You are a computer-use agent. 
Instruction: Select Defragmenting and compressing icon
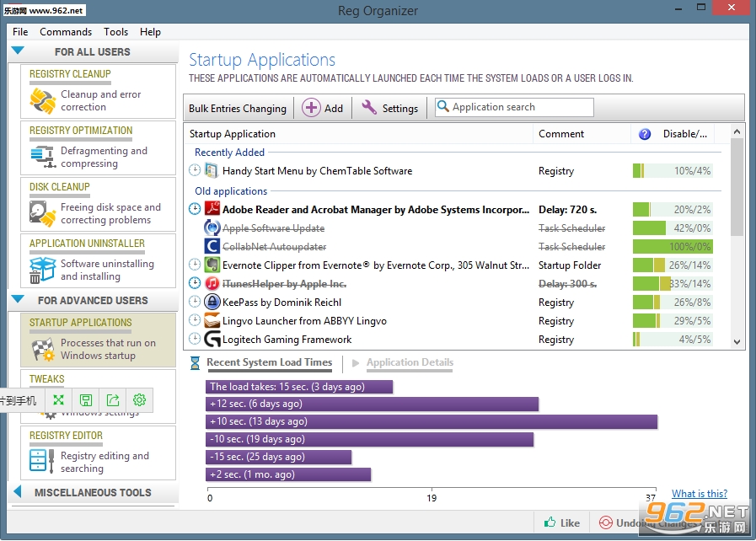tap(43, 157)
